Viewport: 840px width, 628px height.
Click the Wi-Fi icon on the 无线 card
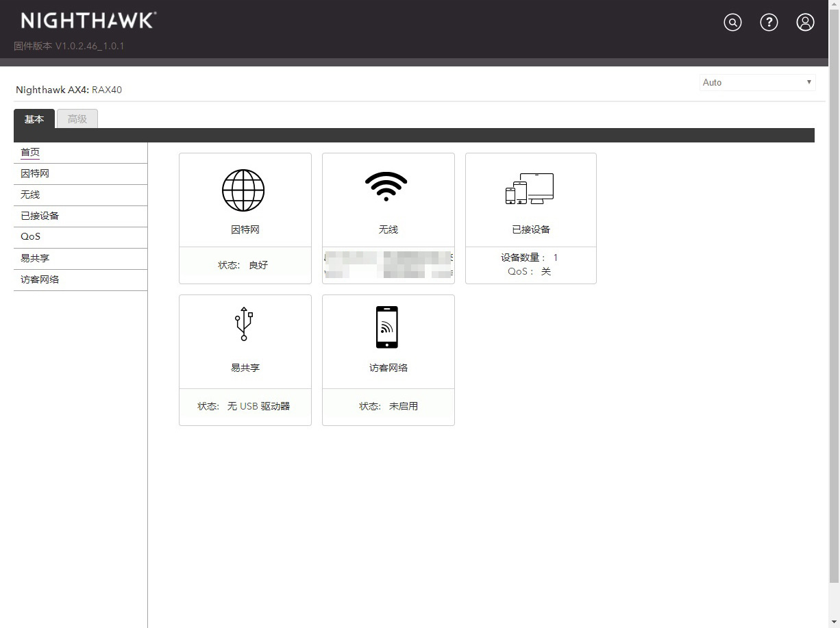(386, 186)
